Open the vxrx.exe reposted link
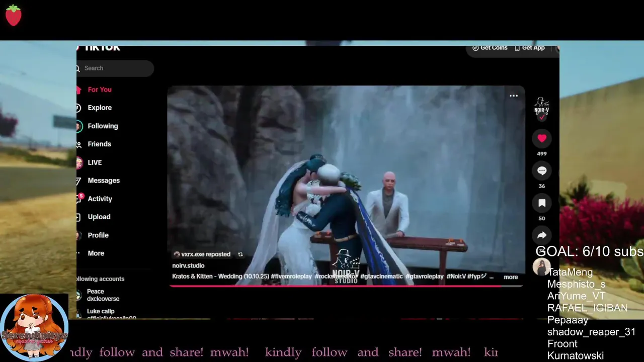This screenshot has height=362, width=644. click(206, 254)
